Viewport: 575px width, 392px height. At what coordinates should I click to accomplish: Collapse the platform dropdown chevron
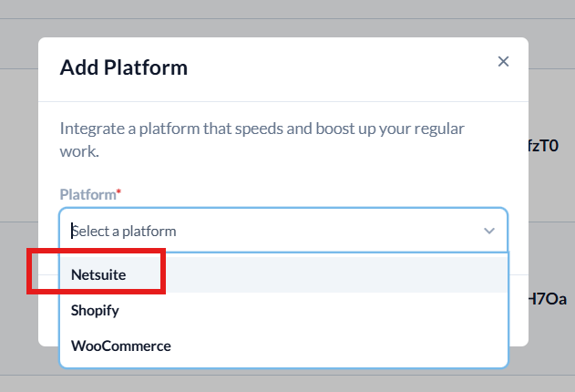489,231
